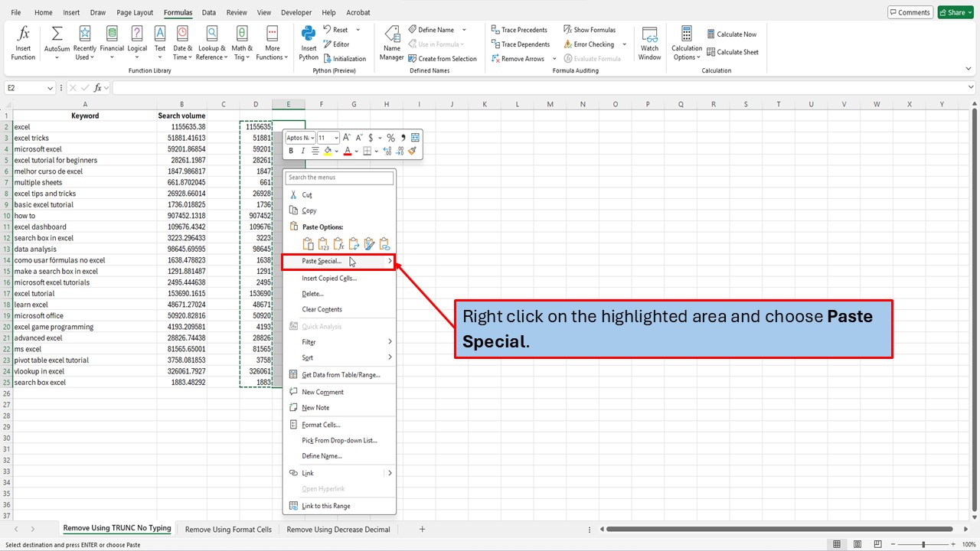Open the Calculation Options dropdown

pos(686,43)
